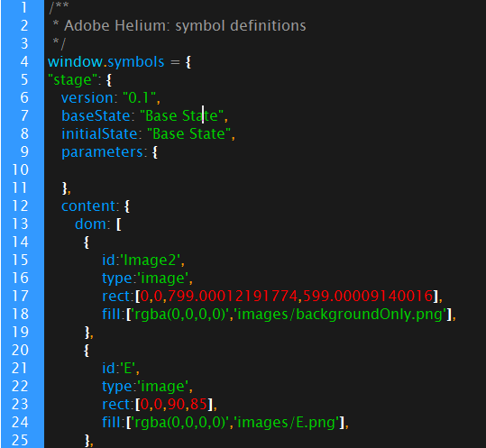Click the 'E' id value on line 21

(x=128, y=369)
